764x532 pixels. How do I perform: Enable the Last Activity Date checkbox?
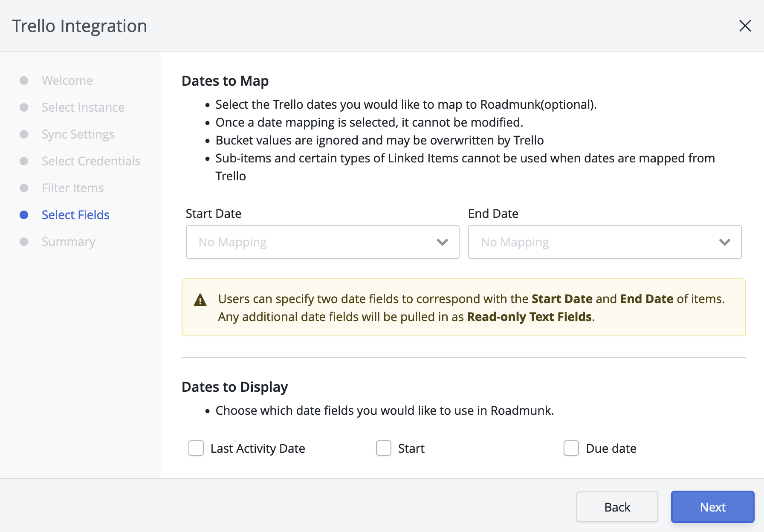click(196, 448)
